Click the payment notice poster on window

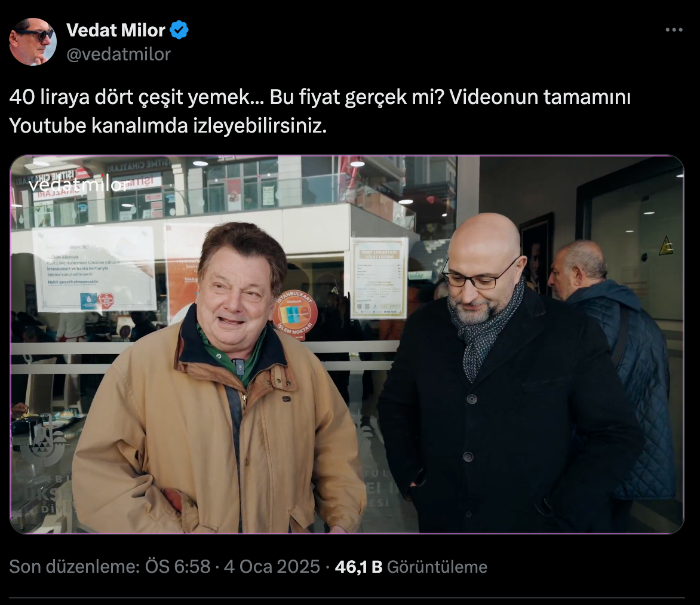point(94,268)
